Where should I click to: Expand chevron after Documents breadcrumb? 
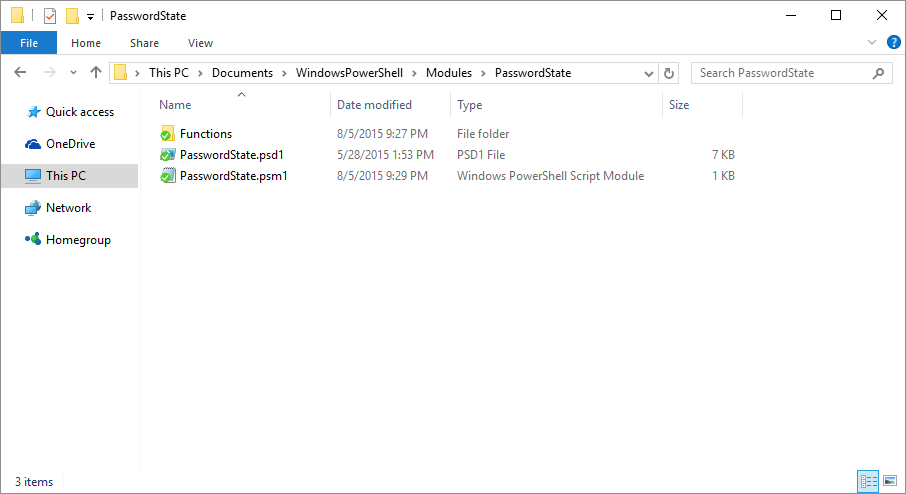pos(284,73)
